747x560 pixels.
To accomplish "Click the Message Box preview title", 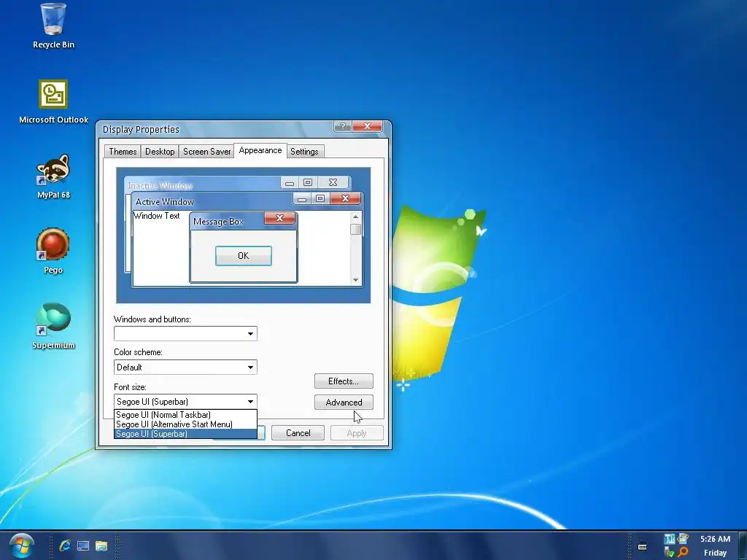I will [x=218, y=222].
